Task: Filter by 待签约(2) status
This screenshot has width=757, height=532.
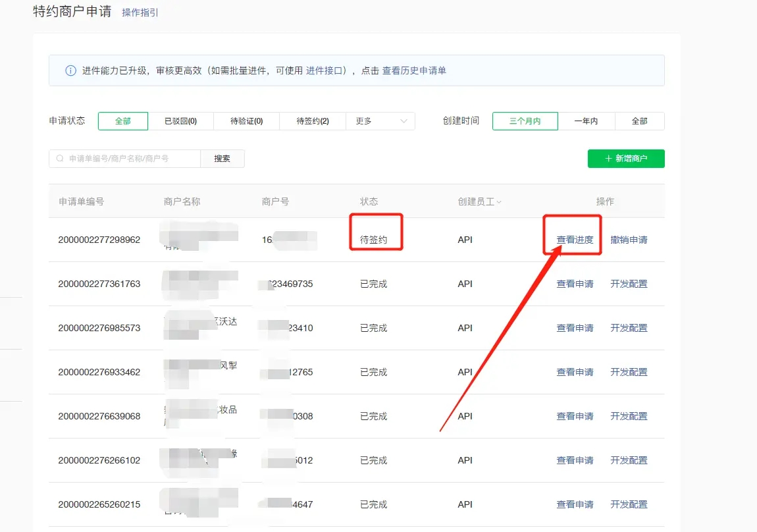Action: tap(313, 121)
